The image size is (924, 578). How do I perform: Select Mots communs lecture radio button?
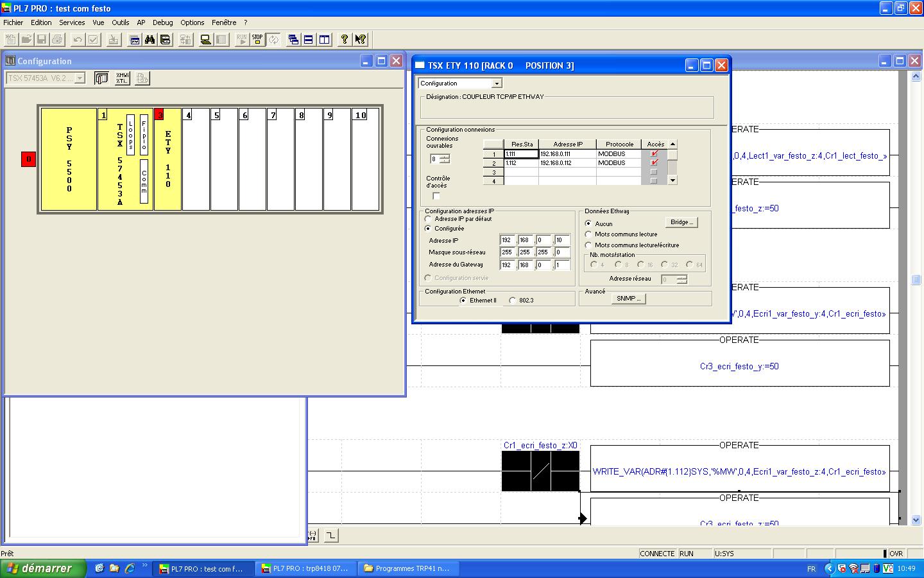(x=588, y=234)
